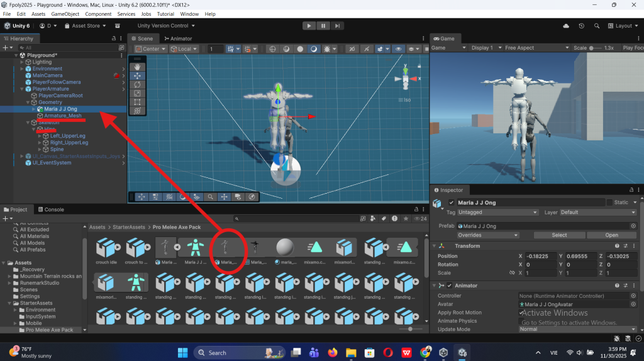Select the Hand view tool in Scene

click(137, 66)
